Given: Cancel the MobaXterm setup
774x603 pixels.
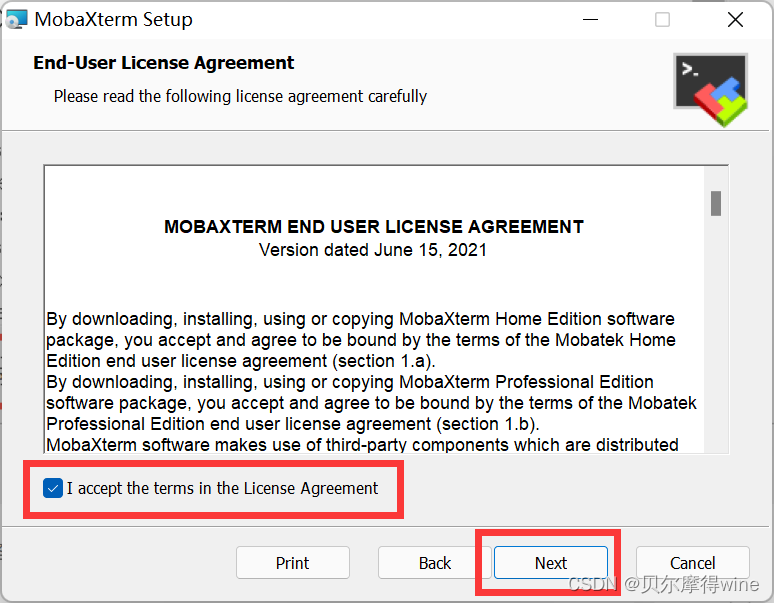Looking at the screenshot, I should tap(693, 563).
